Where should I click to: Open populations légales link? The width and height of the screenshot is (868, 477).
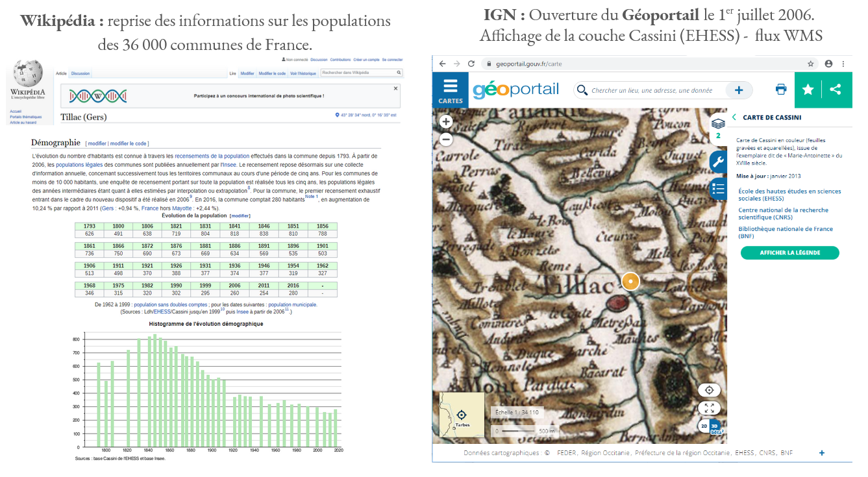click(x=79, y=165)
